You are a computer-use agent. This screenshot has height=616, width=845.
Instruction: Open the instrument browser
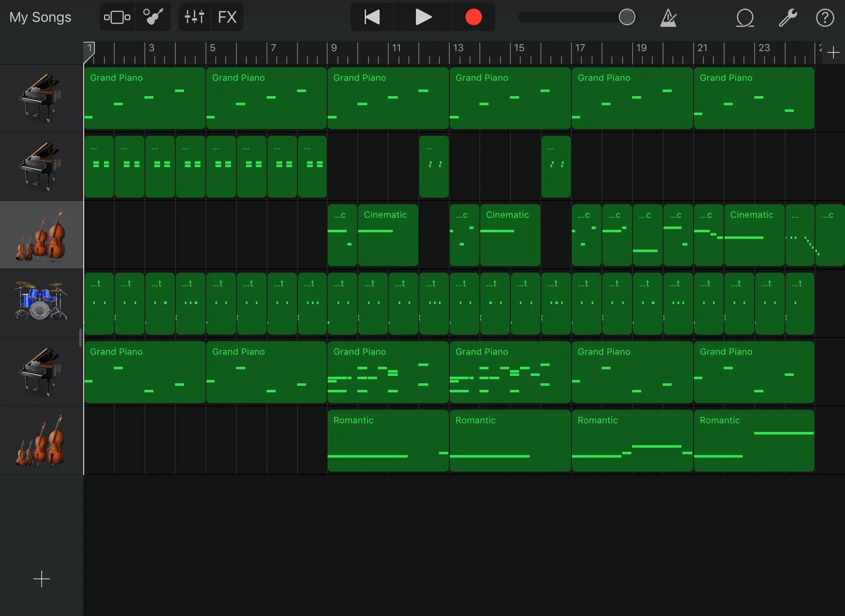pos(153,17)
